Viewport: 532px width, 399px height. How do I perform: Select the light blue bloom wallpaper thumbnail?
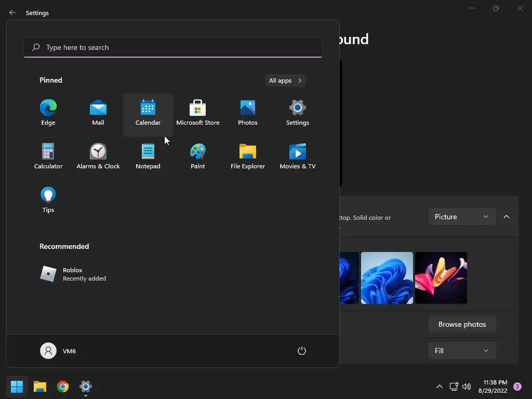tap(387, 278)
